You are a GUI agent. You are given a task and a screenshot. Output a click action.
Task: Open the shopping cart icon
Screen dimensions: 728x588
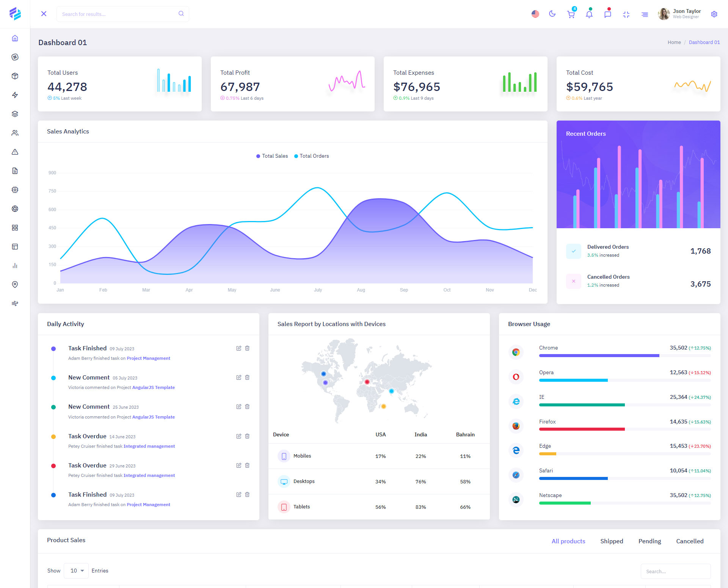click(x=571, y=14)
